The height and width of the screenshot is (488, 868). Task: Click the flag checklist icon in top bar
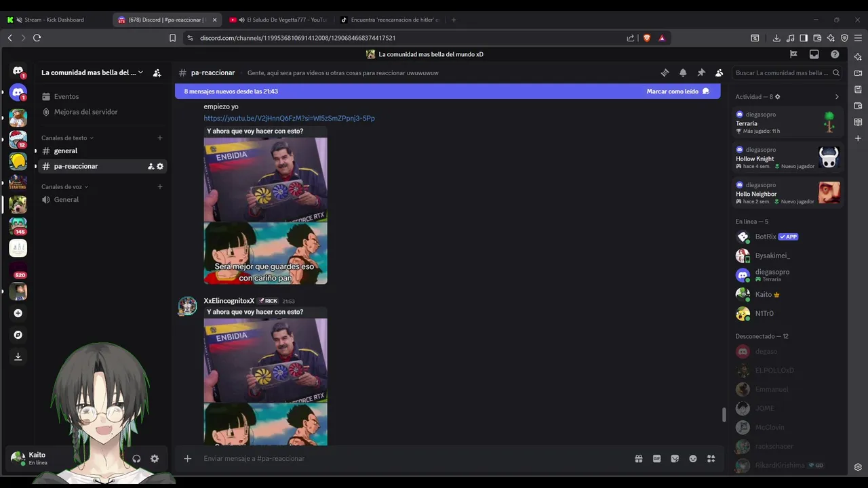coord(793,54)
